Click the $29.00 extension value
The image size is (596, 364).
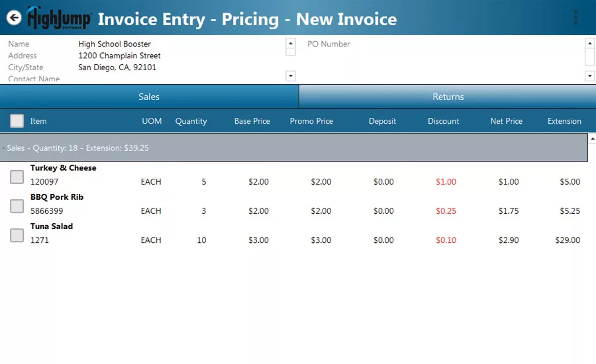[x=568, y=240]
